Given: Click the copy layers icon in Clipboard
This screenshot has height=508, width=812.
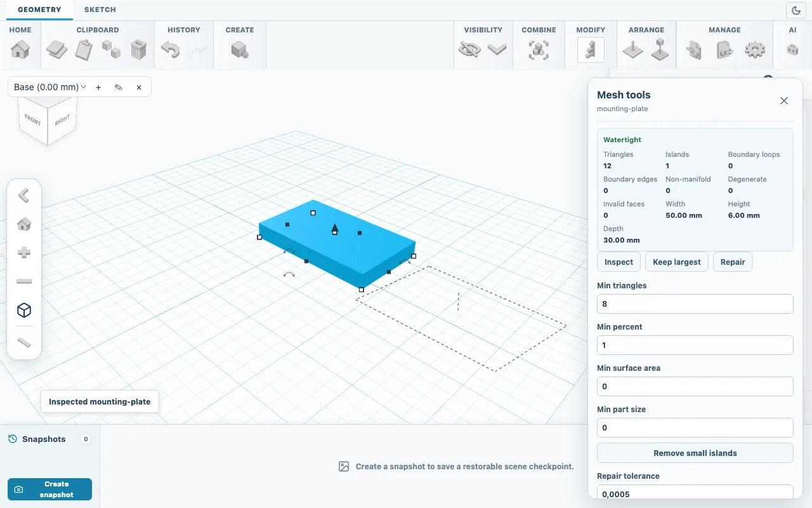Looking at the screenshot, I should [x=57, y=50].
